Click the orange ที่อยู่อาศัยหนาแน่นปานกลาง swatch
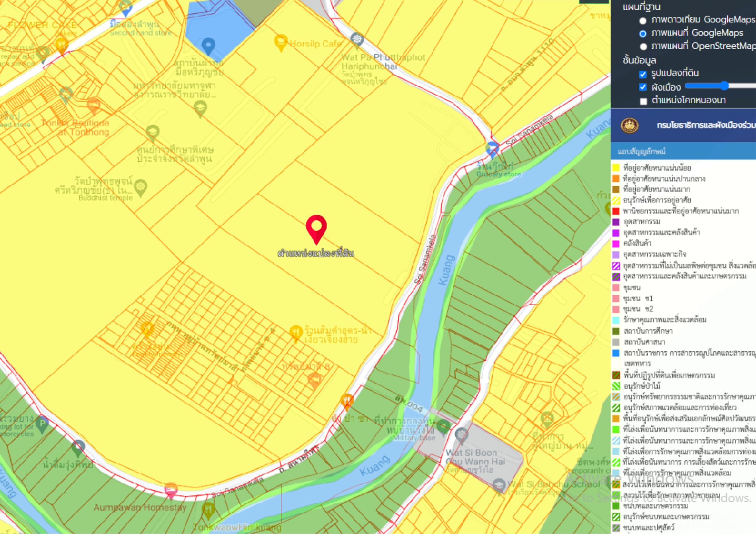Viewport: 756px width, 534px height. click(x=616, y=178)
